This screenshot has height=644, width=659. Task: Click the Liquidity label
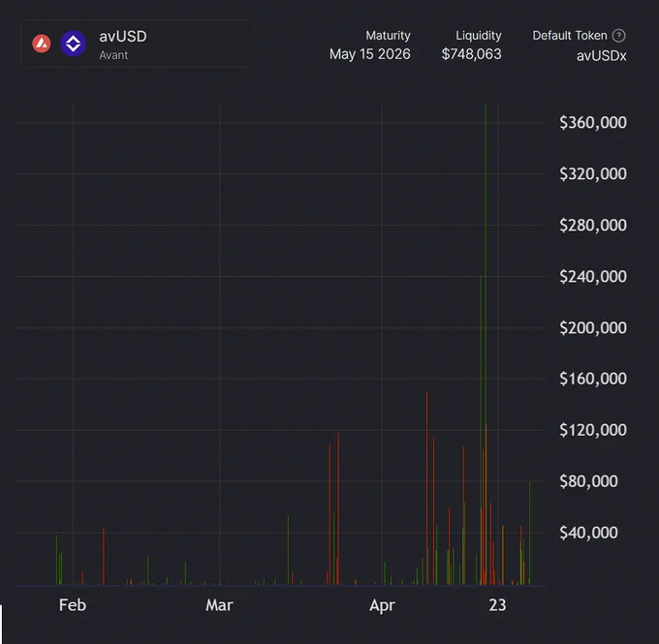479,36
